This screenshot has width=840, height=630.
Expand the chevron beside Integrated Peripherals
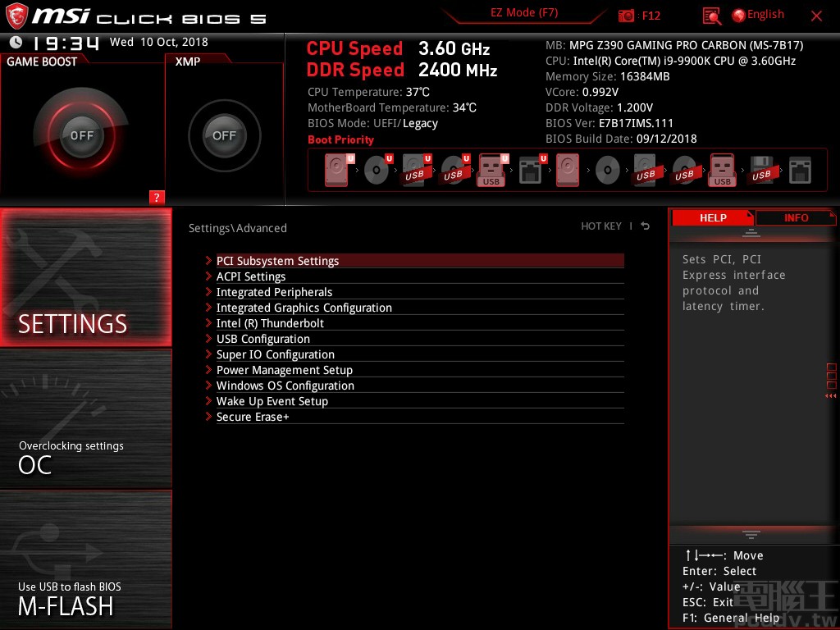tap(208, 291)
